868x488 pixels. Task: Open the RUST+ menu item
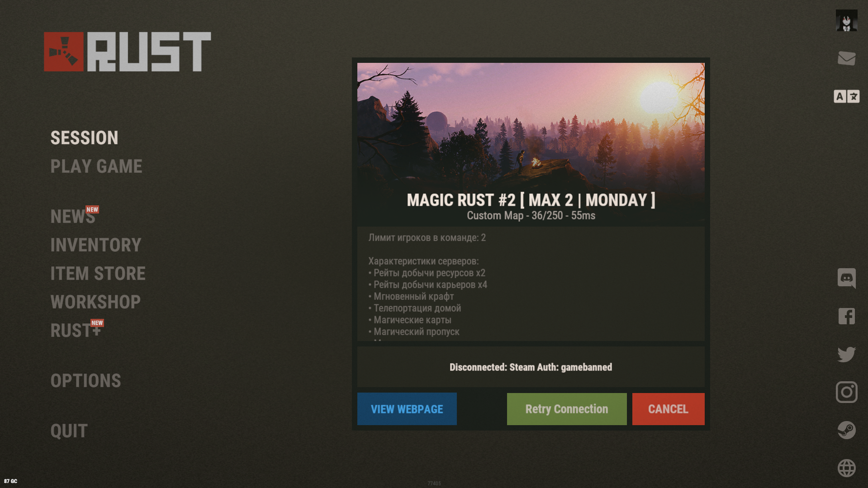coord(76,331)
